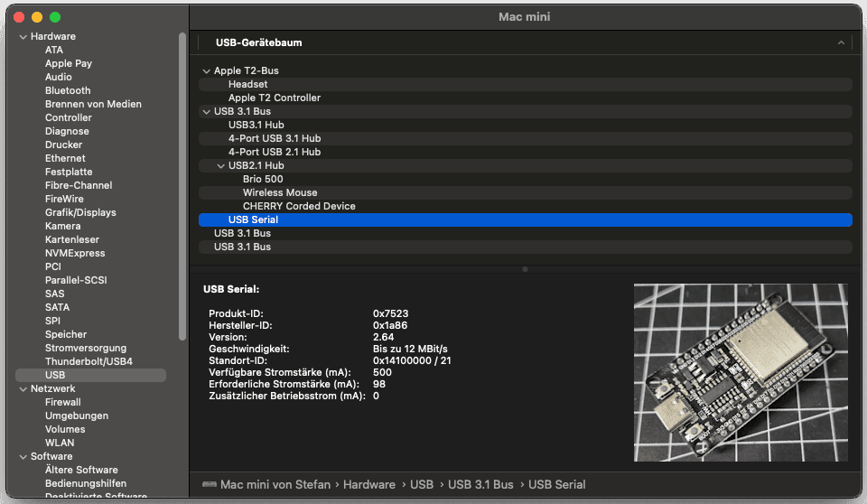Select SPI in the sidebar
Viewport: 867px width, 504px height.
tap(53, 321)
